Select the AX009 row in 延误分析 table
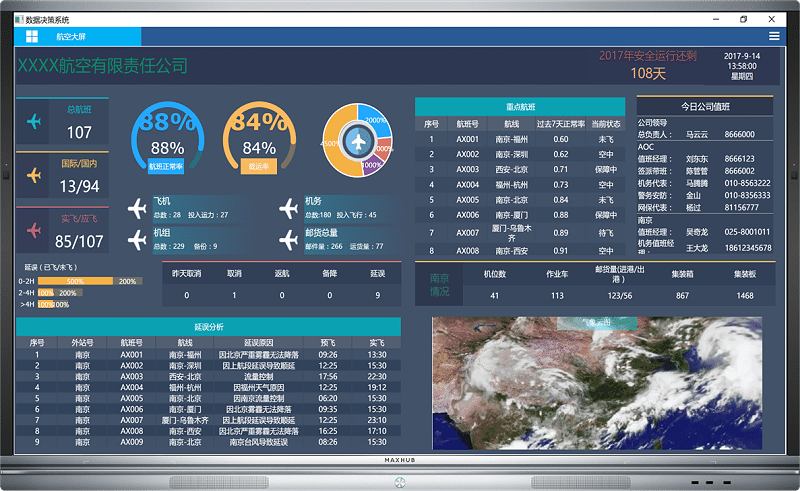Screen dimensions: 800x491 208,441
